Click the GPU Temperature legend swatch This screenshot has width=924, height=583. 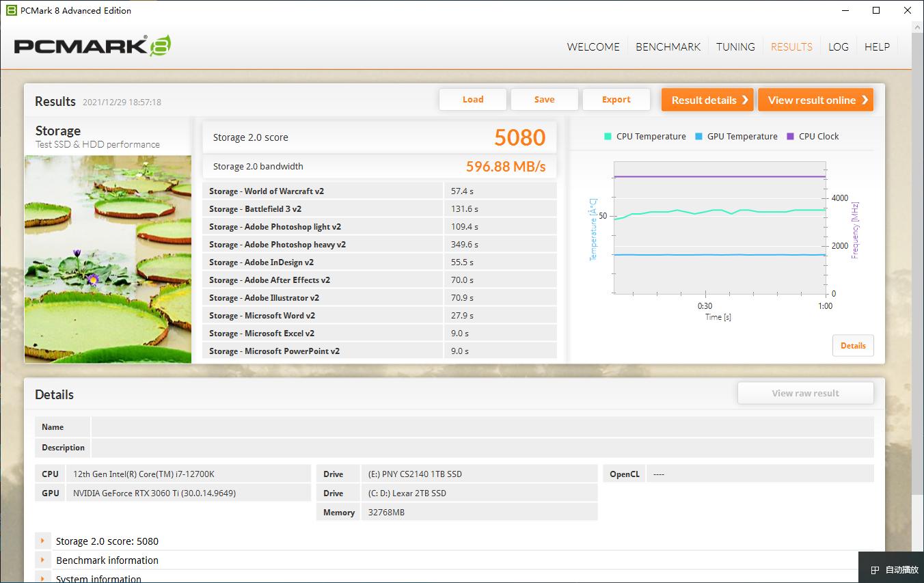coord(698,136)
